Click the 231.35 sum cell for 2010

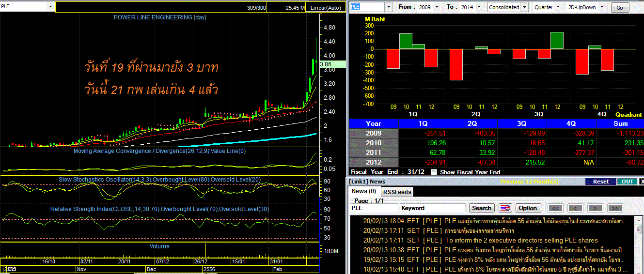[x=620, y=143]
